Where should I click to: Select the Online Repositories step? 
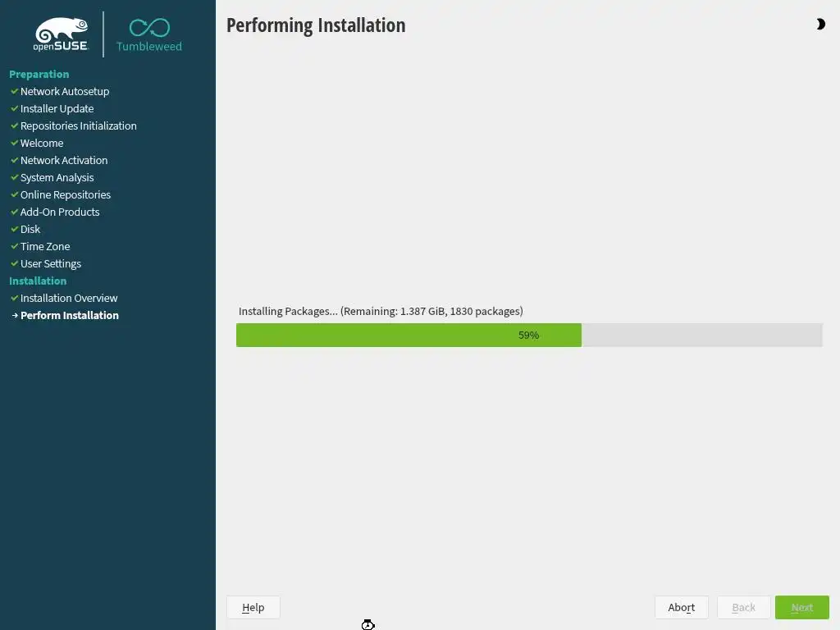click(66, 195)
